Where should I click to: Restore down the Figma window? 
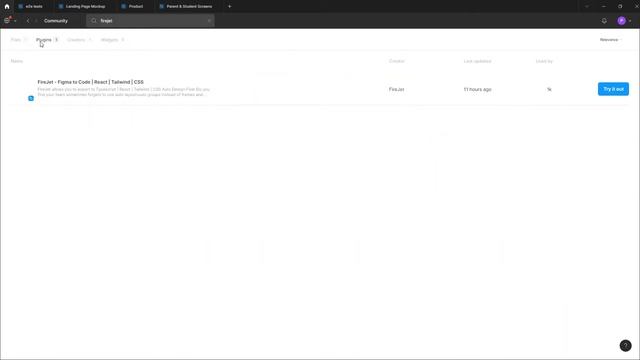(620, 7)
